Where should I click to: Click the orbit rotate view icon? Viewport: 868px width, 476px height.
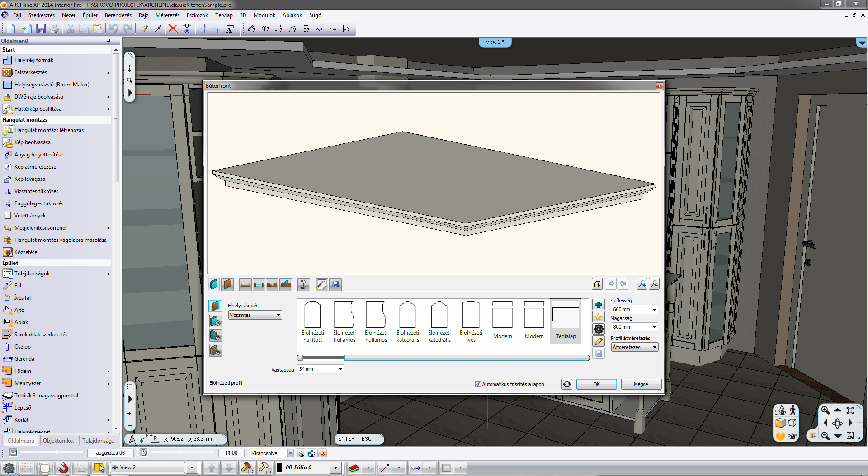837,423
